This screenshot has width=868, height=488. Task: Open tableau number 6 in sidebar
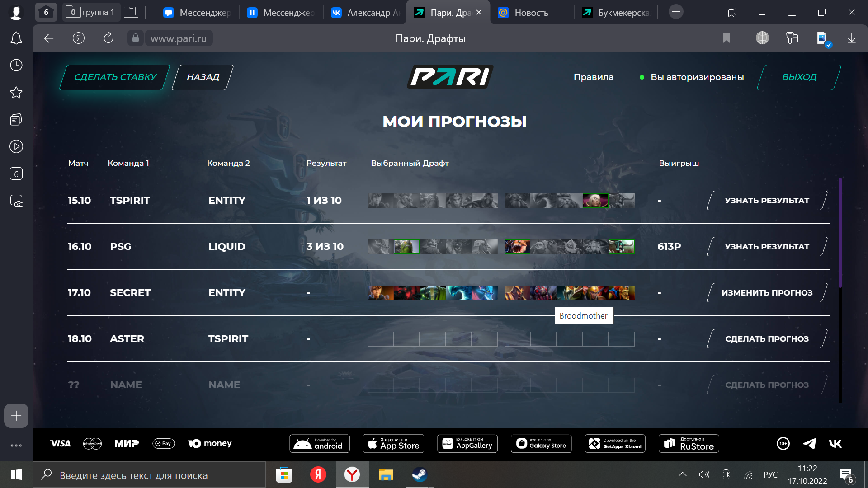pos(16,174)
